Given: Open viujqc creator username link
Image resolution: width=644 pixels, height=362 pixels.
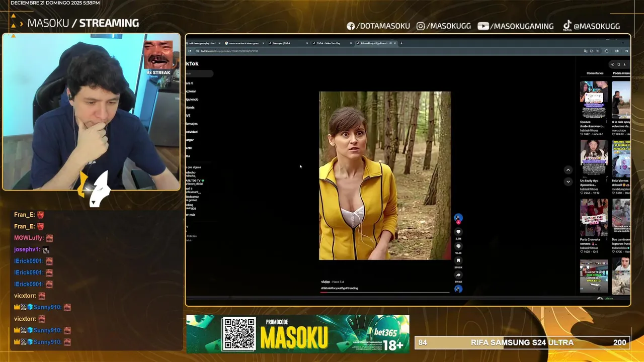Looking at the screenshot, I should tap(326, 282).
